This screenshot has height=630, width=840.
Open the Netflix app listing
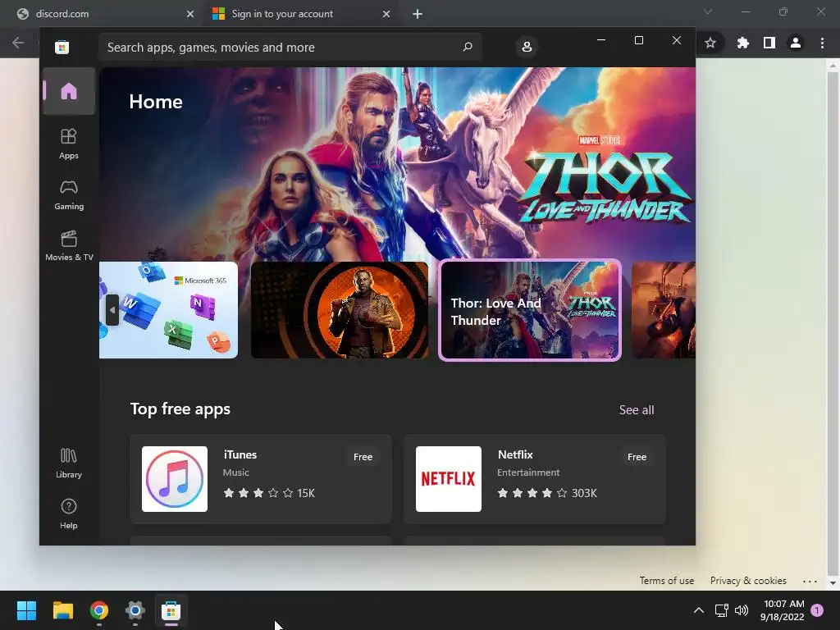(x=535, y=478)
